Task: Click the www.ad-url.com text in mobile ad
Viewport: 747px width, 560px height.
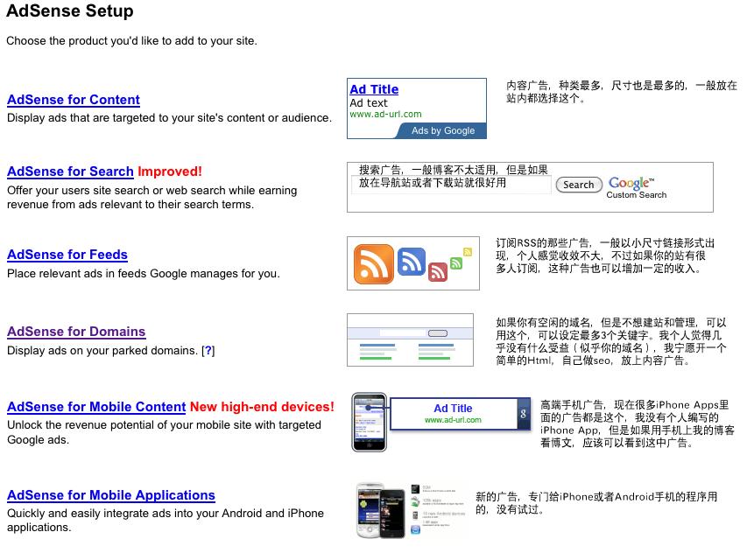Action: (x=453, y=420)
